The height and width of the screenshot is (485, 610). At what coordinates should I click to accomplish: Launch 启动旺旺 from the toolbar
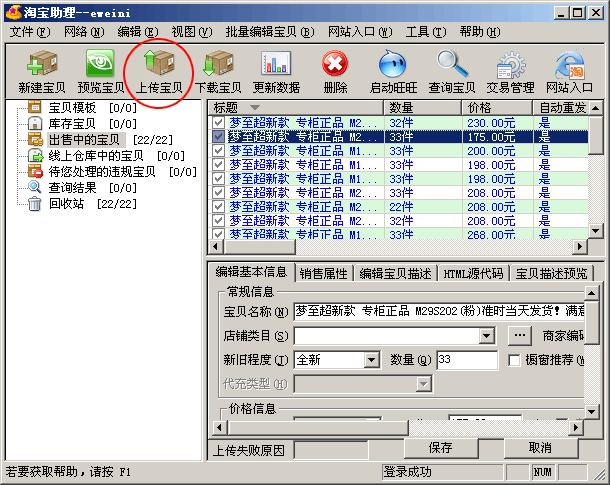pyautogui.click(x=393, y=63)
